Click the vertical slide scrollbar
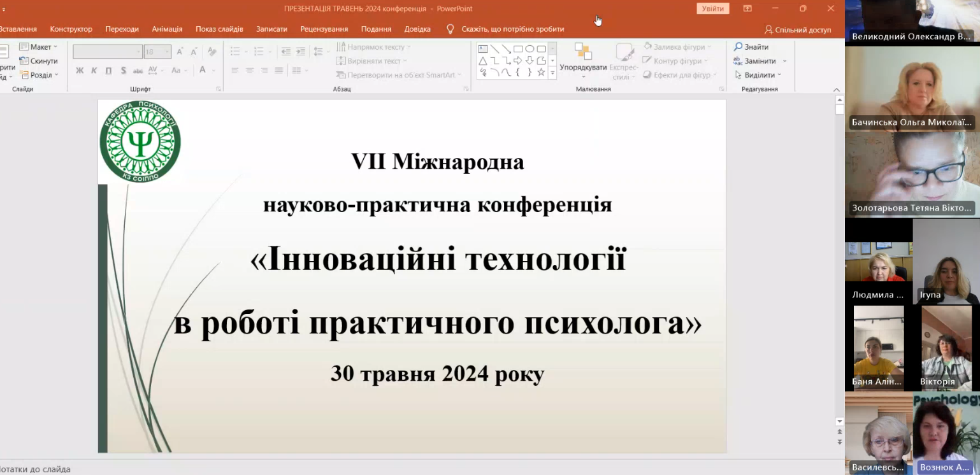Image resolution: width=980 pixels, height=475 pixels. pos(840,261)
